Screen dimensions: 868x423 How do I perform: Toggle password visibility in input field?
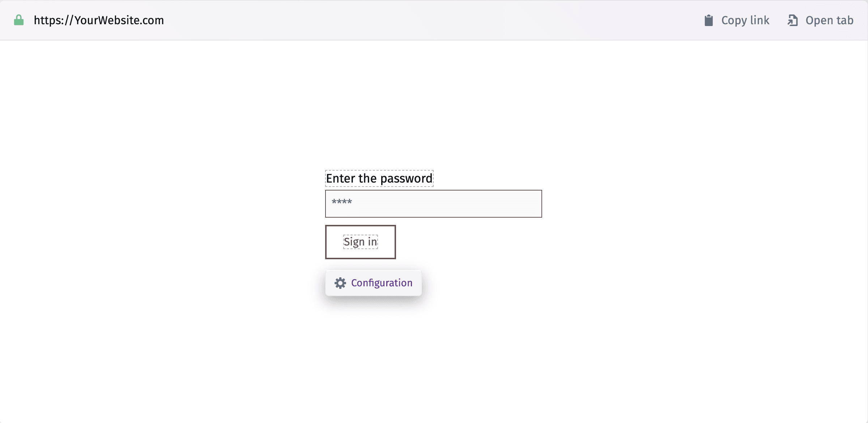click(x=529, y=203)
